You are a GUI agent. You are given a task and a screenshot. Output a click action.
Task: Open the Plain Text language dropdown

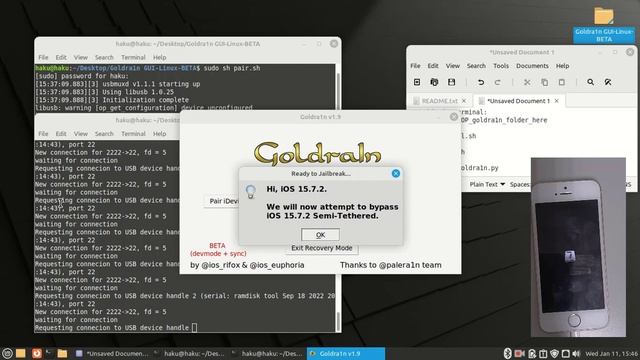pos(487,184)
